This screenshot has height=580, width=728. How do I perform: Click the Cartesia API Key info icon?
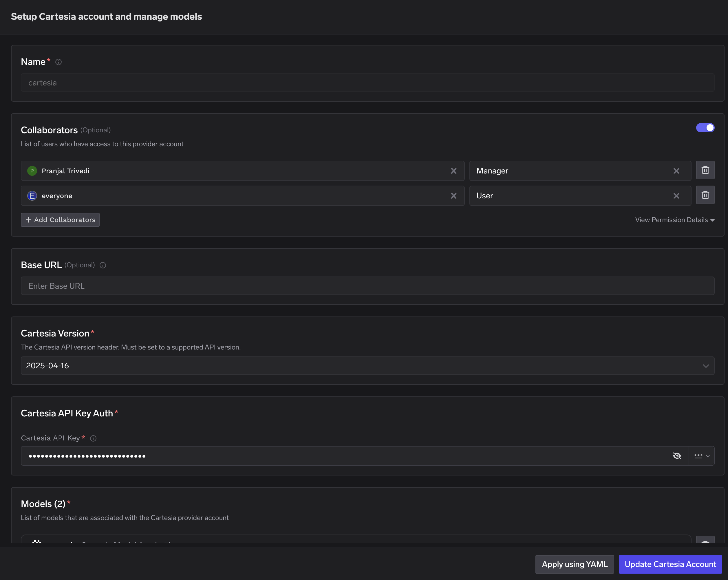point(93,438)
